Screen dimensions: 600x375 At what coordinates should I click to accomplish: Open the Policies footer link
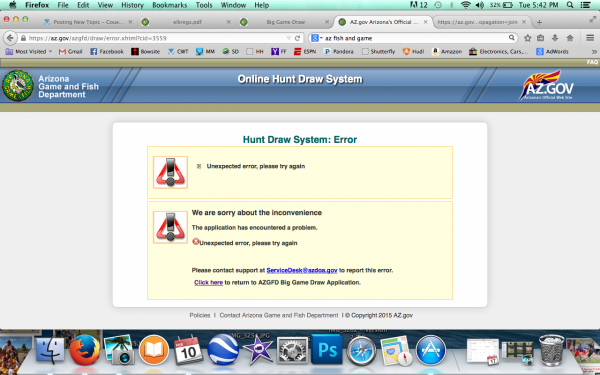coord(200,315)
